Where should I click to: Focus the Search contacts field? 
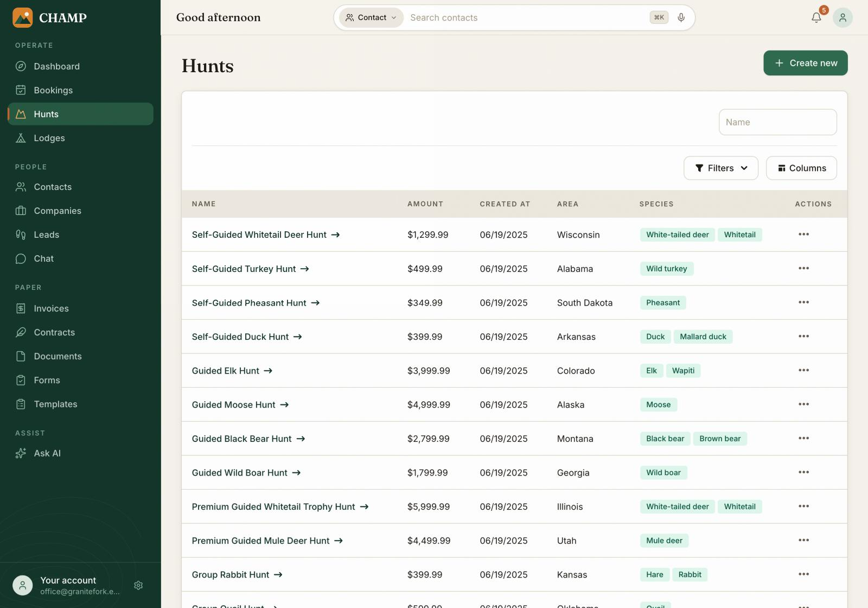[x=526, y=17]
